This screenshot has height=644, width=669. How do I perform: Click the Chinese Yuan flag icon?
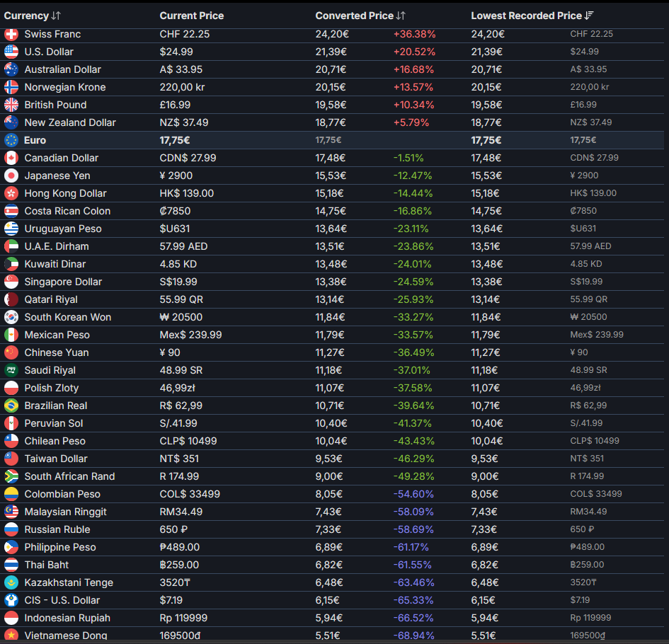(x=11, y=352)
